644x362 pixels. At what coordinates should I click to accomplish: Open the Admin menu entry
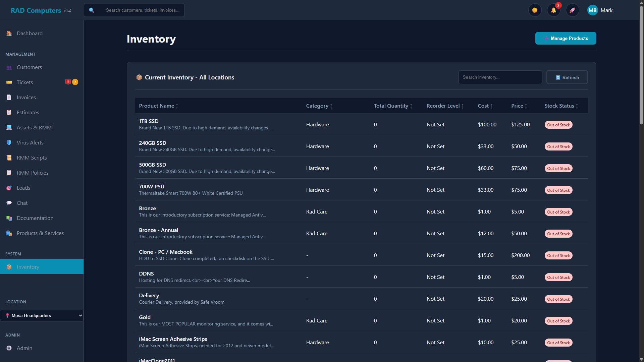(x=24, y=348)
